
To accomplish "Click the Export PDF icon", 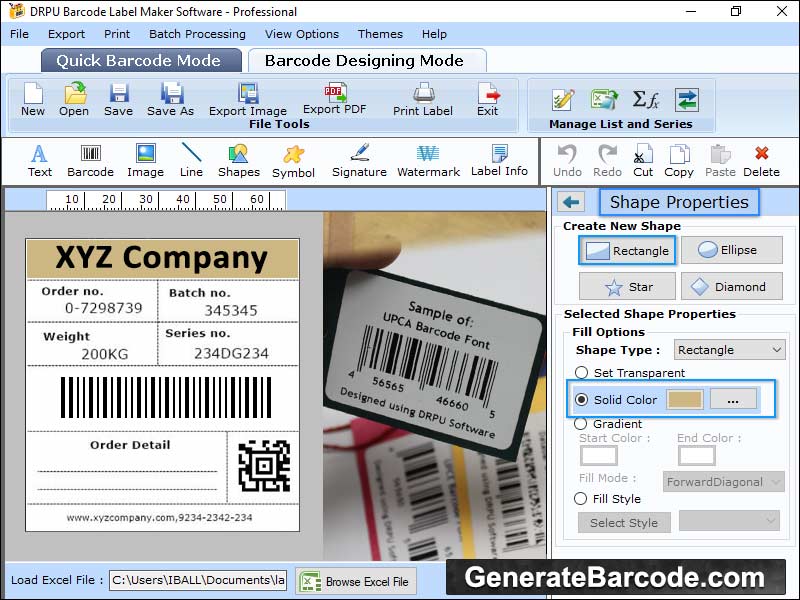I will (334, 94).
